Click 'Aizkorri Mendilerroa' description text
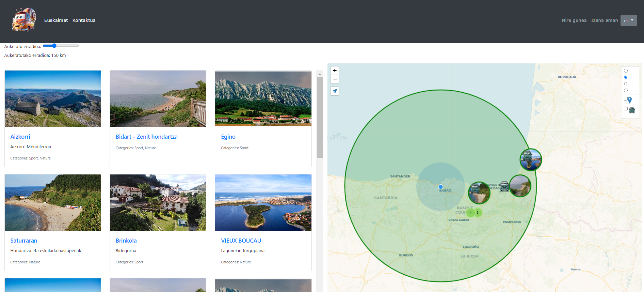Image resolution: width=644 pixels, height=292 pixels. click(x=31, y=147)
